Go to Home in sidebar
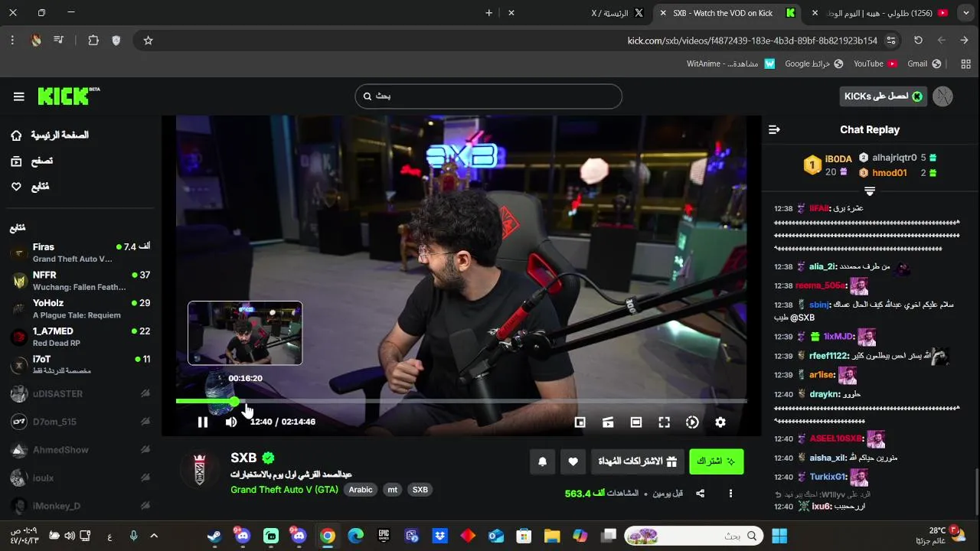This screenshot has width=980, height=551. pos(50,135)
